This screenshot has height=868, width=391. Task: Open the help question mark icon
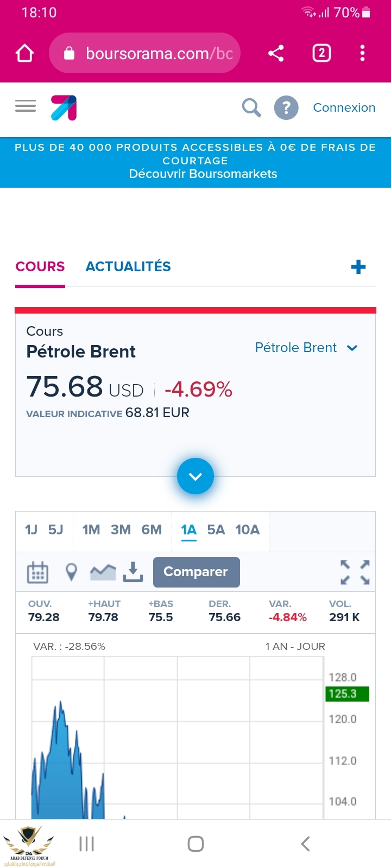coord(286,107)
